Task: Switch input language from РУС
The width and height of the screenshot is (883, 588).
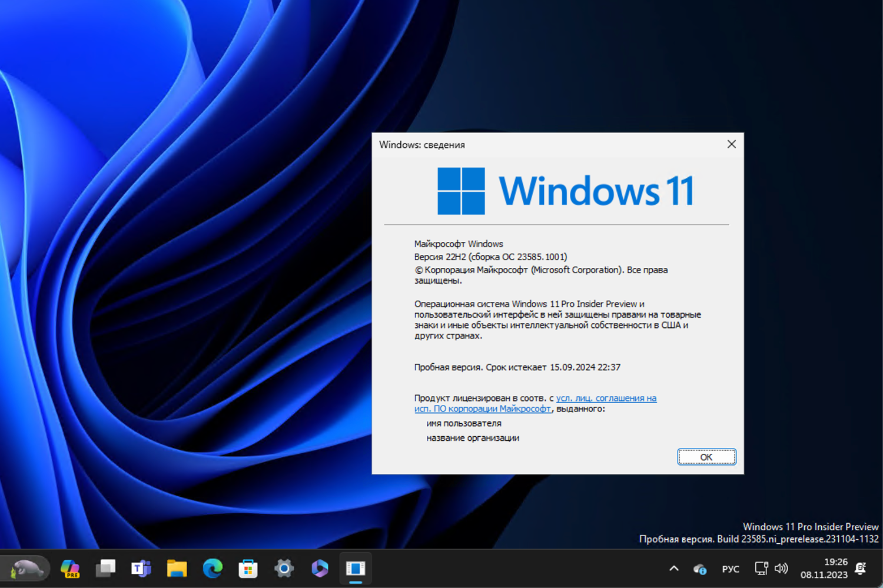Action: point(731,568)
